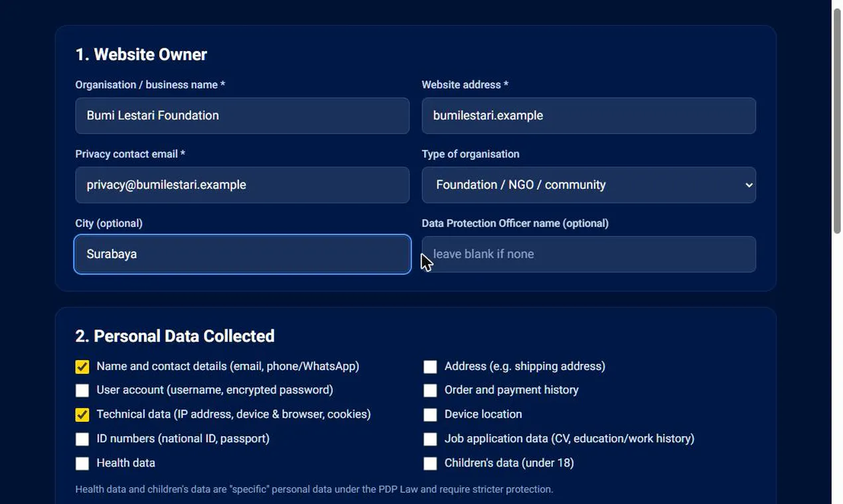Click the Privacy contact email field
The width and height of the screenshot is (843, 504).
pyautogui.click(x=242, y=185)
